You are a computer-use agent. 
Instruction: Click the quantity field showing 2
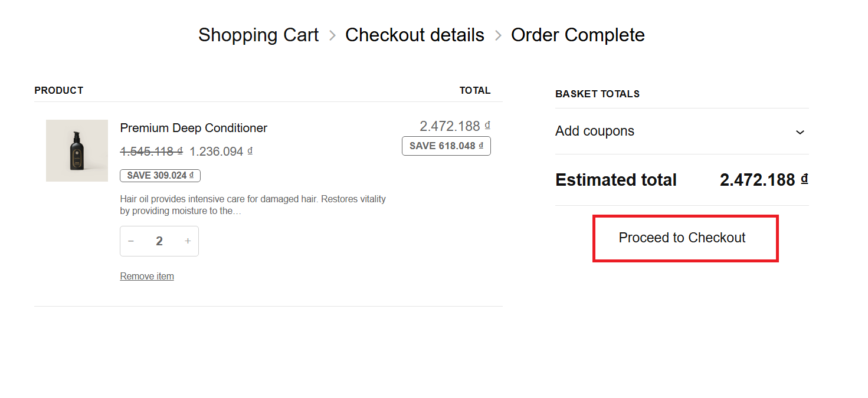coord(159,241)
